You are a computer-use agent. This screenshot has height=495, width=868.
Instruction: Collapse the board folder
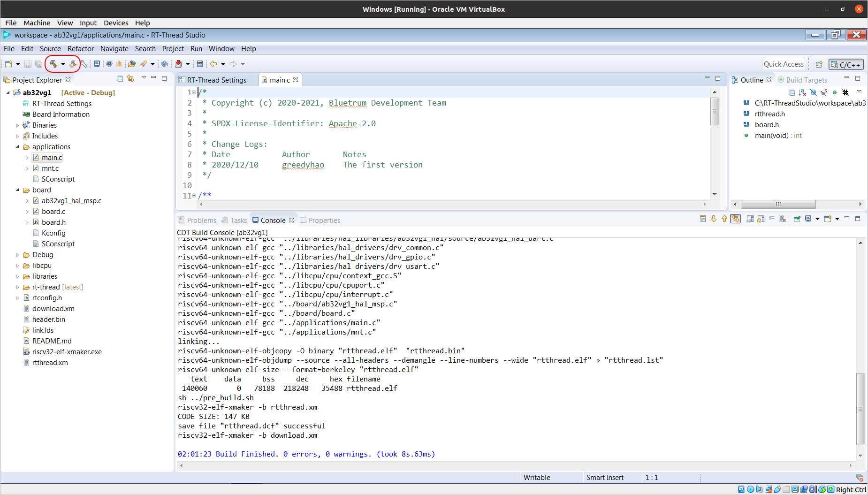click(x=17, y=190)
